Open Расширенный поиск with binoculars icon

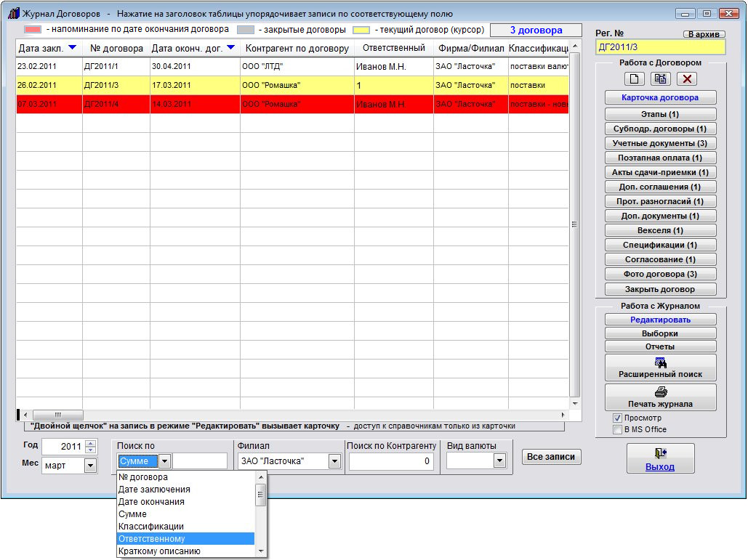(x=660, y=368)
